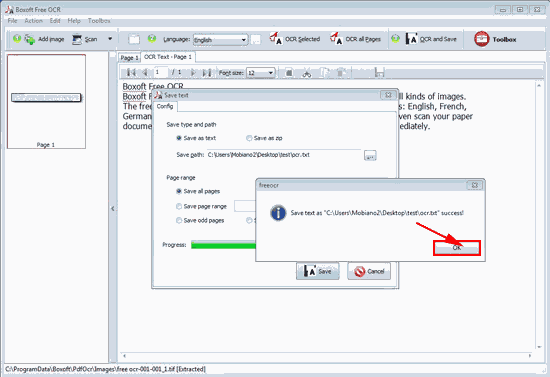Run OCR Selected from the toolbar
Screen dimensions: 550x377
click(x=295, y=39)
